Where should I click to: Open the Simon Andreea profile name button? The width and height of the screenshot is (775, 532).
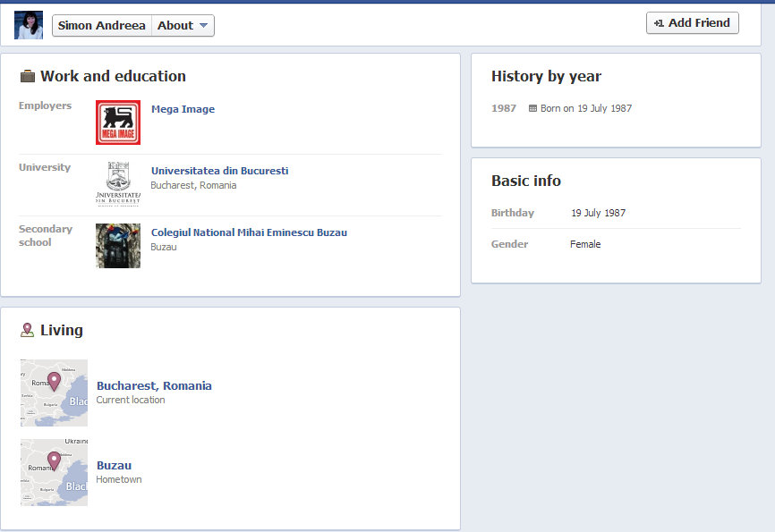(101, 26)
